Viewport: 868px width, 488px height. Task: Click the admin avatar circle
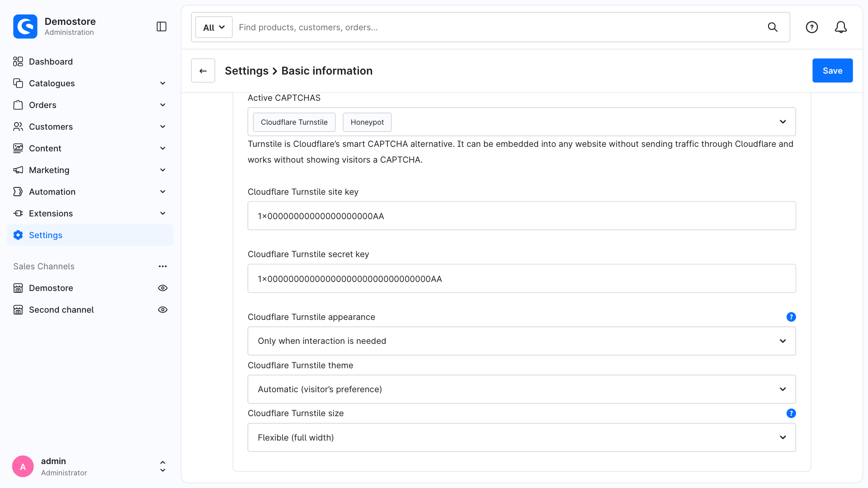click(x=23, y=466)
